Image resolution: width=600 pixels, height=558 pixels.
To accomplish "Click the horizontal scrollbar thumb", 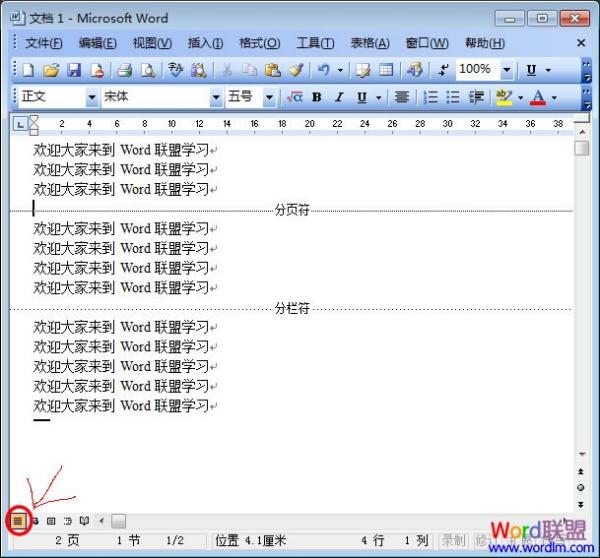I will click(x=118, y=521).
